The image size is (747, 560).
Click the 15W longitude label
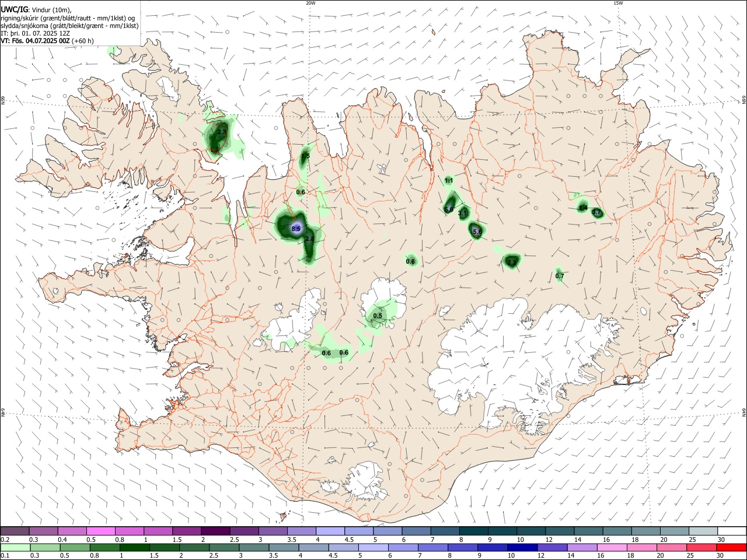[x=618, y=3]
